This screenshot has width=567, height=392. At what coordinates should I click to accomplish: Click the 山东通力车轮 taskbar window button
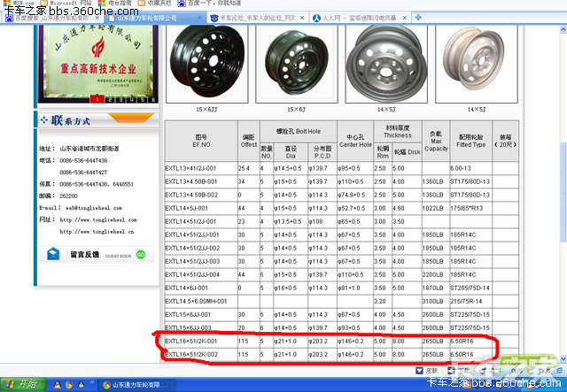click(x=135, y=385)
